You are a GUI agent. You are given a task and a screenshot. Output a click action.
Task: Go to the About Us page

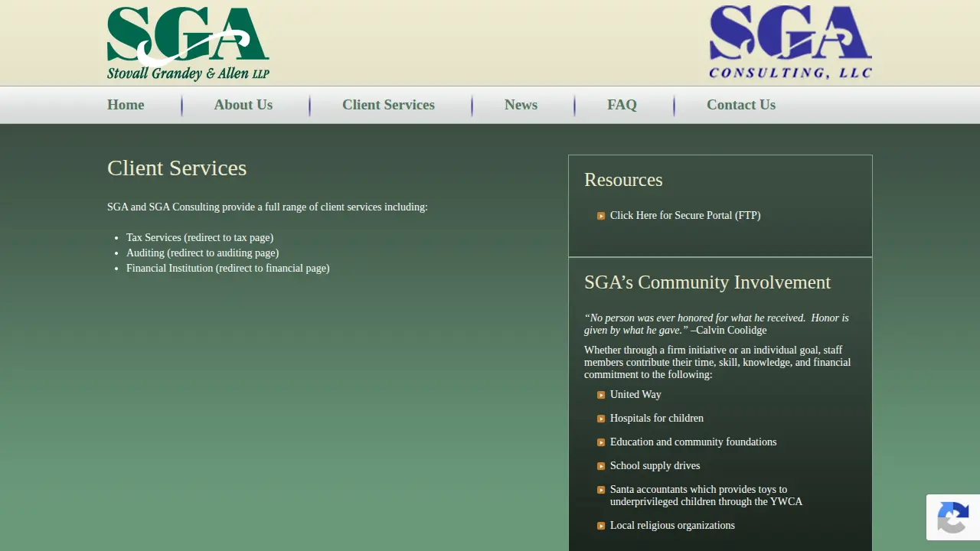(x=243, y=105)
